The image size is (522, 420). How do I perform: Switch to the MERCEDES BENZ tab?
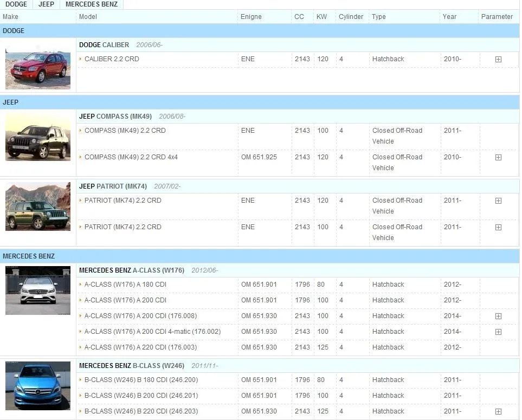(x=92, y=4)
